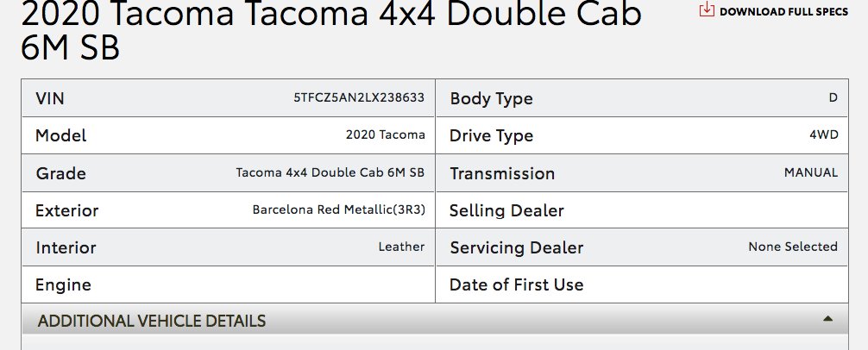Click the vehicle title heading
868x350 pixels.
coord(331,30)
